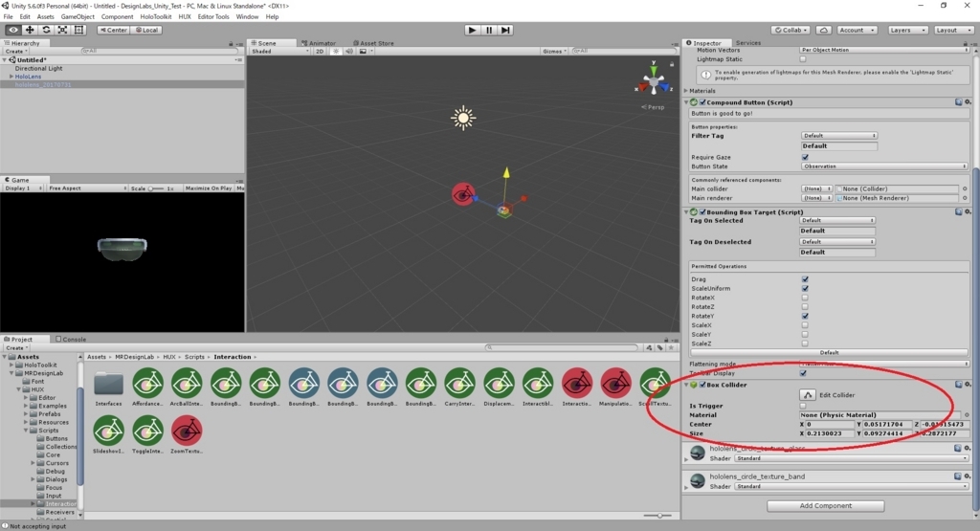
Task: Switch to the Asset Store tab
Action: click(373, 43)
